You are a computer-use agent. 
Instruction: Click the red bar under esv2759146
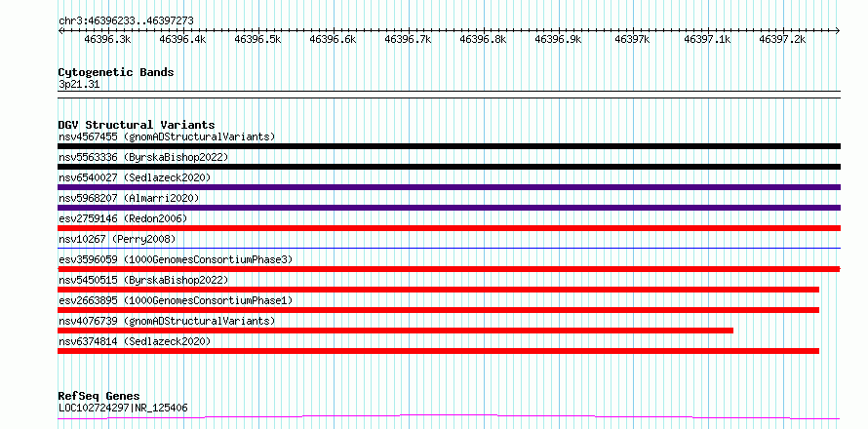point(449,228)
